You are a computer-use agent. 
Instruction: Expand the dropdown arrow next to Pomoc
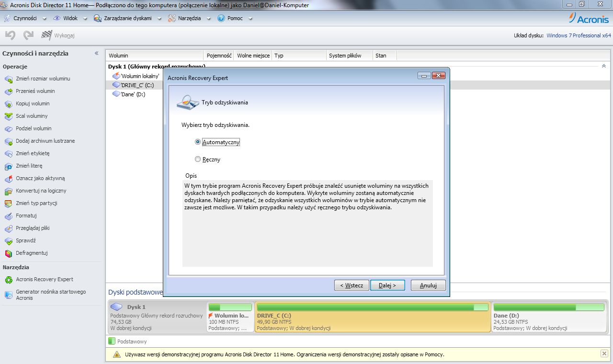point(250,19)
